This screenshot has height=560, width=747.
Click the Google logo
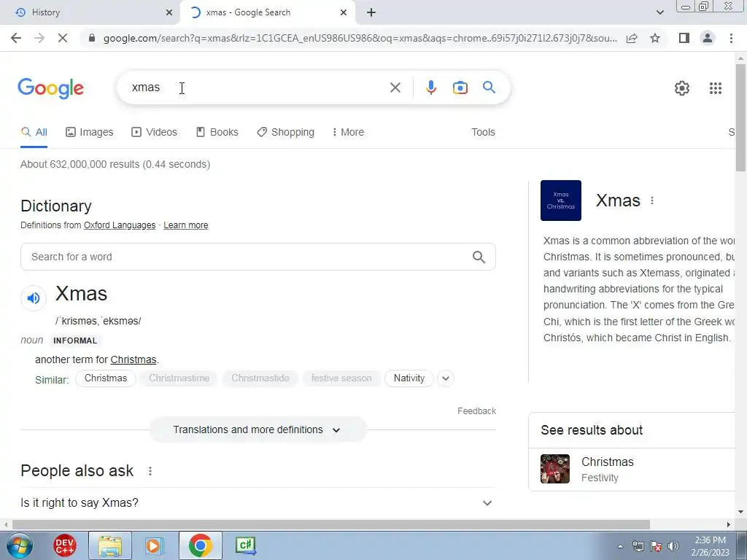click(51, 88)
